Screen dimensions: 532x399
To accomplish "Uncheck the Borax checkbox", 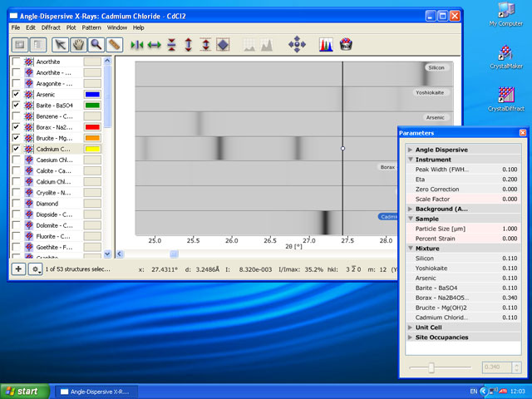I will pyautogui.click(x=16, y=127).
